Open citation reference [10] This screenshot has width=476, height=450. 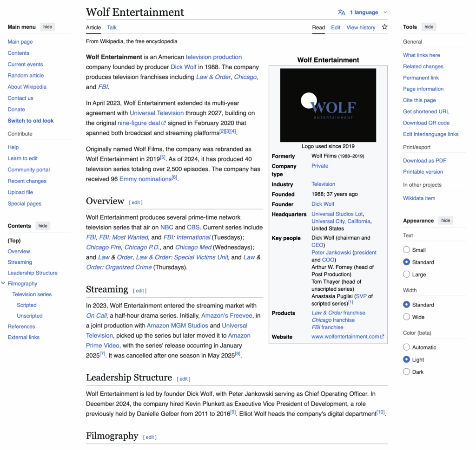click(x=380, y=412)
